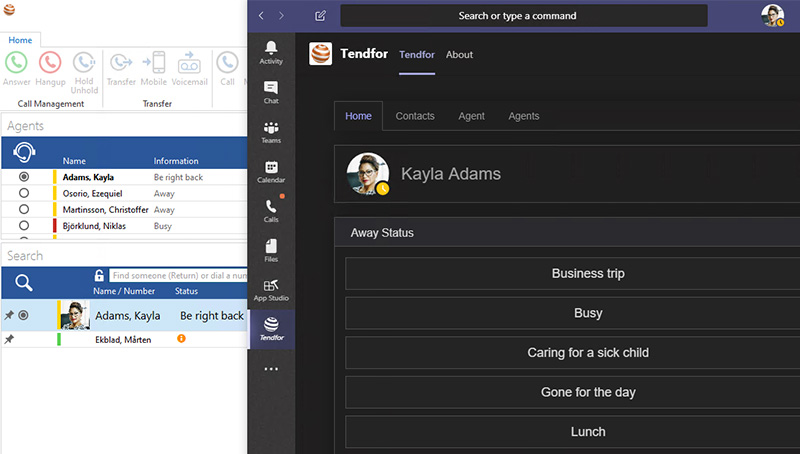Screen dimensions: 800x454
Task: Go forward with Teams right arrow
Action: [281, 16]
